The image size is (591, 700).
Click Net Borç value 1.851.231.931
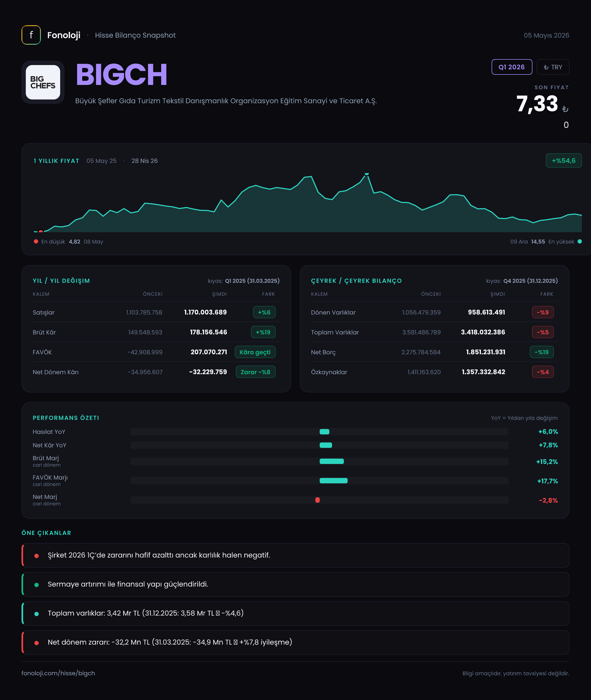click(485, 352)
